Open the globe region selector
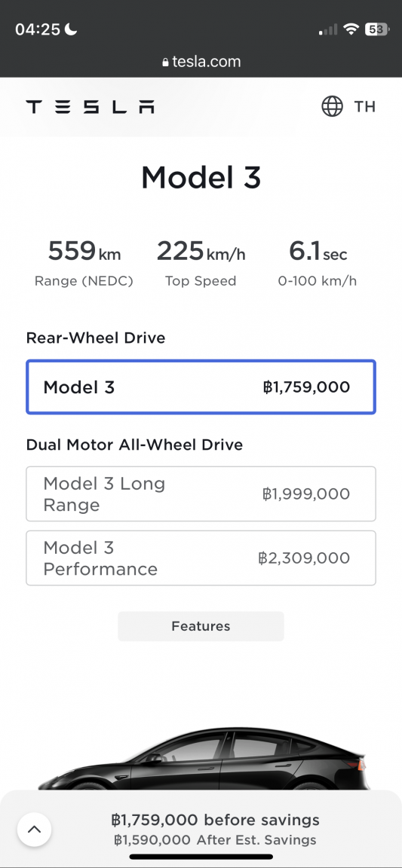 [332, 106]
